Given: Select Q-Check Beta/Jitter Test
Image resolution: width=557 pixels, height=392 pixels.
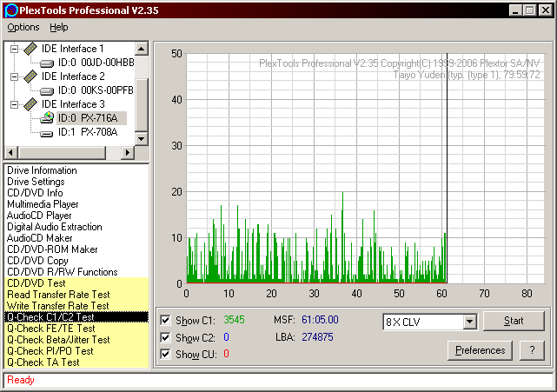Looking at the screenshot, I should (76, 340).
